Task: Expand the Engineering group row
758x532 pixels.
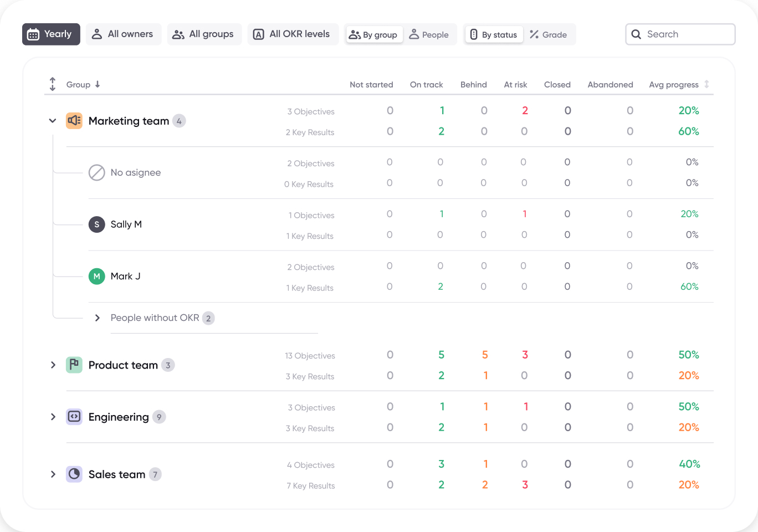Action: pos(53,417)
